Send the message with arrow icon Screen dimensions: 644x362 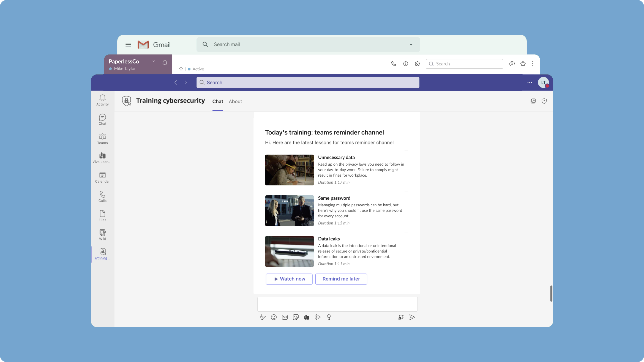click(412, 317)
